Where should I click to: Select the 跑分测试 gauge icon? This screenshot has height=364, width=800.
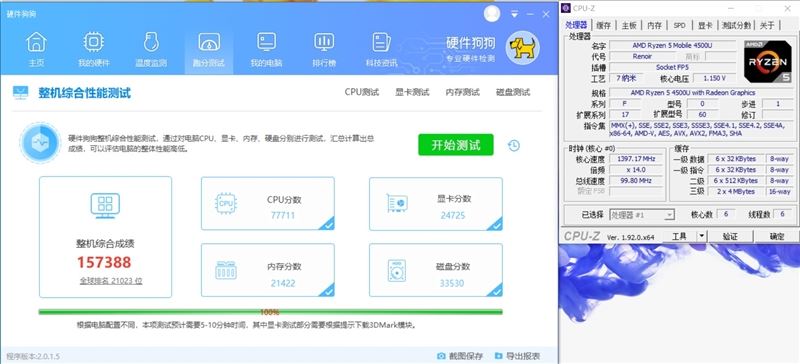(x=209, y=42)
